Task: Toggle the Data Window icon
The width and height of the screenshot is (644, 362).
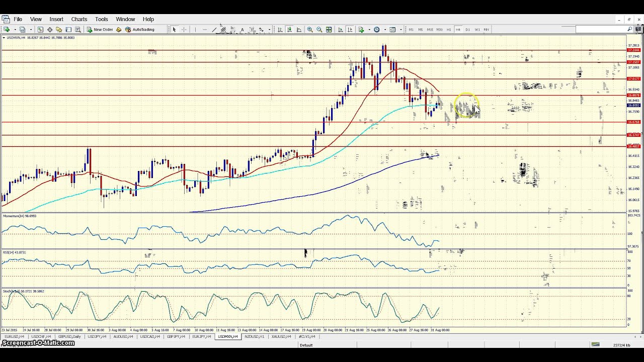Action: point(50,30)
